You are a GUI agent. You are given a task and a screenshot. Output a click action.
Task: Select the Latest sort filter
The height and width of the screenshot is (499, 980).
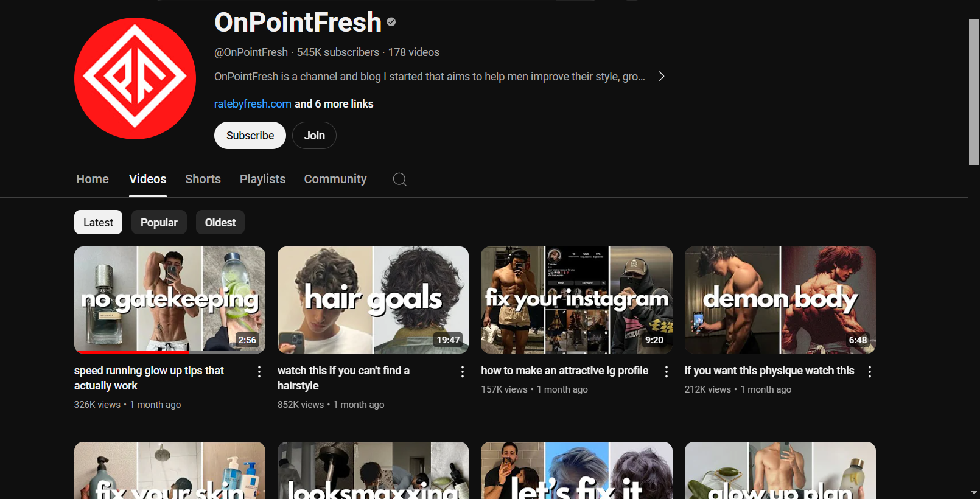(98, 223)
